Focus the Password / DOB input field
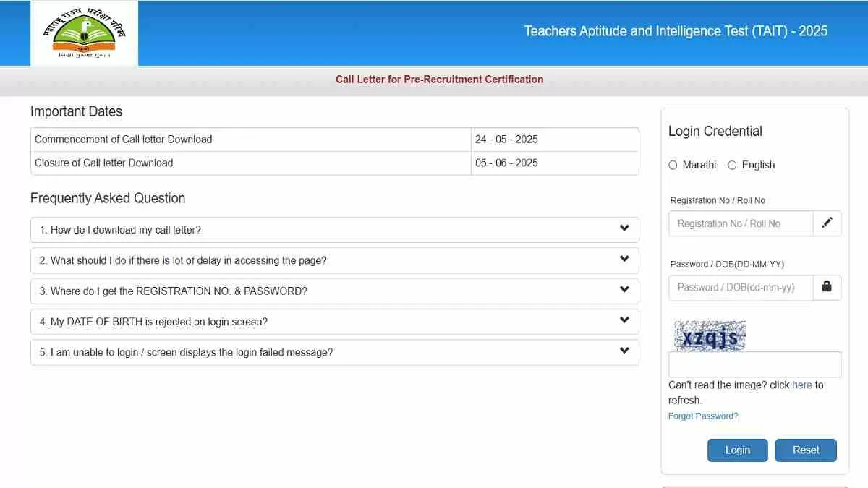This screenshot has height=488, width=868. pyautogui.click(x=741, y=287)
